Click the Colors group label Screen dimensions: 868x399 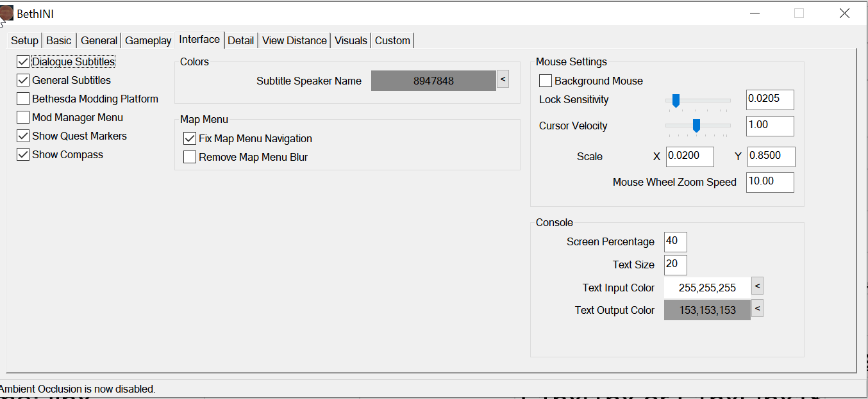click(x=194, y=62)
